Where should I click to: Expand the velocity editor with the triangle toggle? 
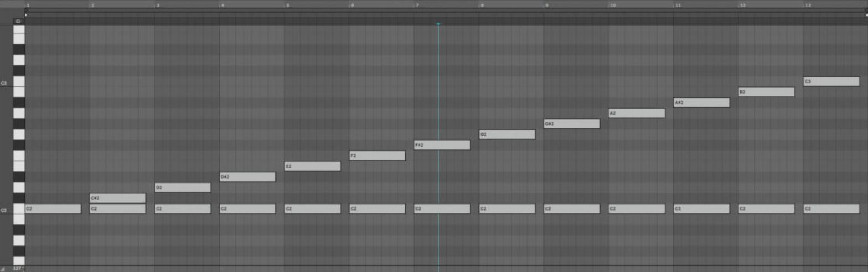click(x=3, y=269)
